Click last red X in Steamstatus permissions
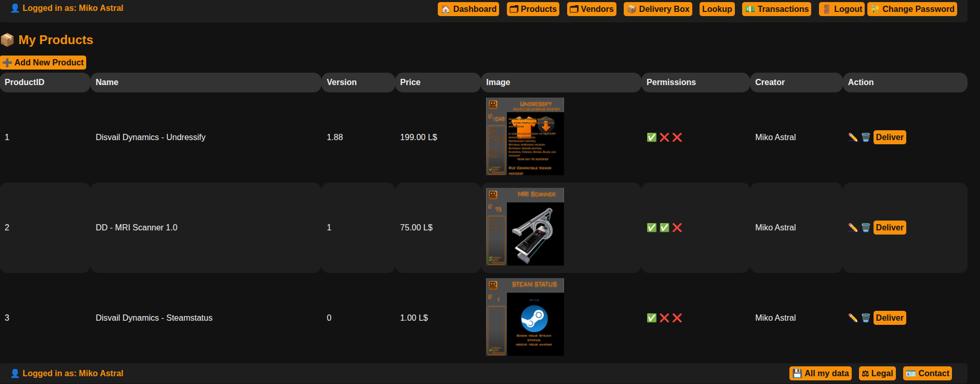The image size is (980, 384). [x=677, y=318]
